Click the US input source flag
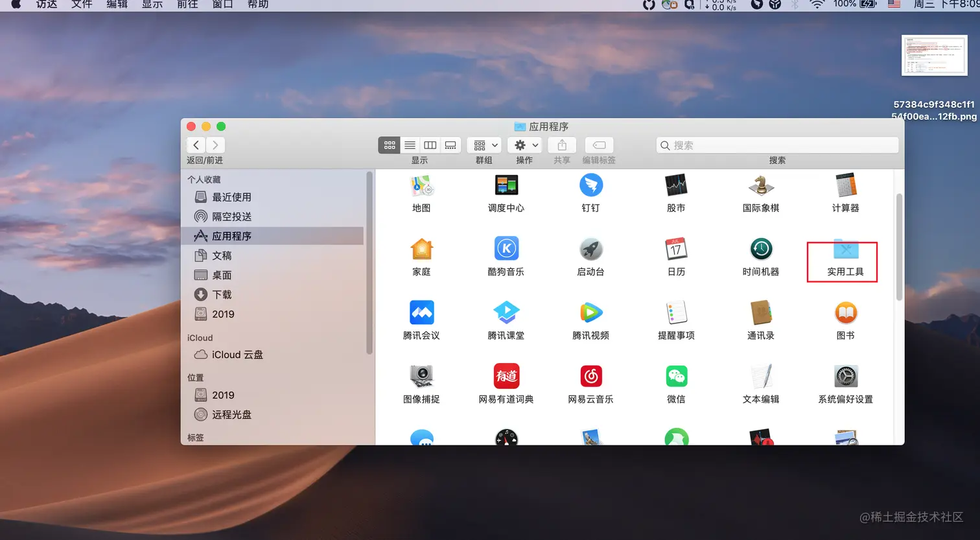Viewport: 980px width, 540px height. click(x=894, y=4)
